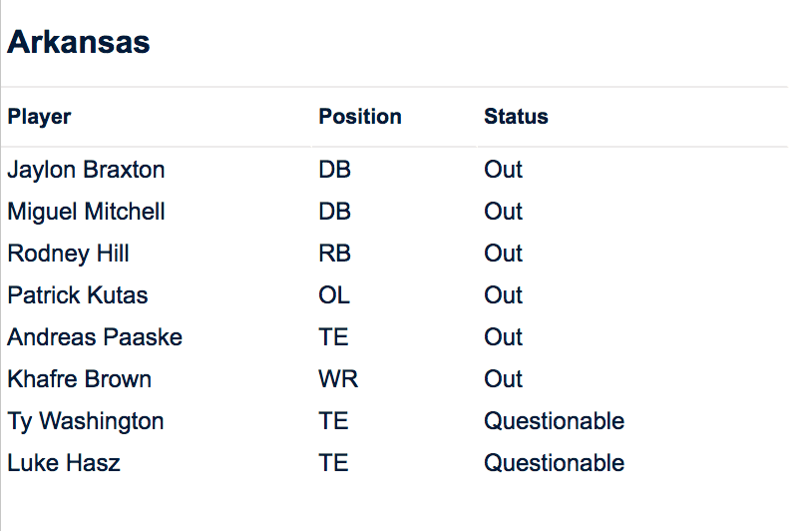This screenshot has height=531, width=812.
Task: Select player name Miguel Mitchell
Action: 86,212
